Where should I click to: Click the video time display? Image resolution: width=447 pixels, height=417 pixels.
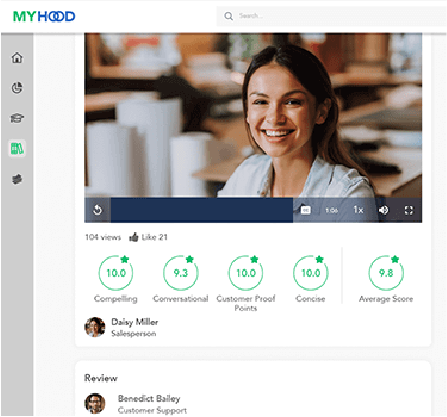[332, 210]
